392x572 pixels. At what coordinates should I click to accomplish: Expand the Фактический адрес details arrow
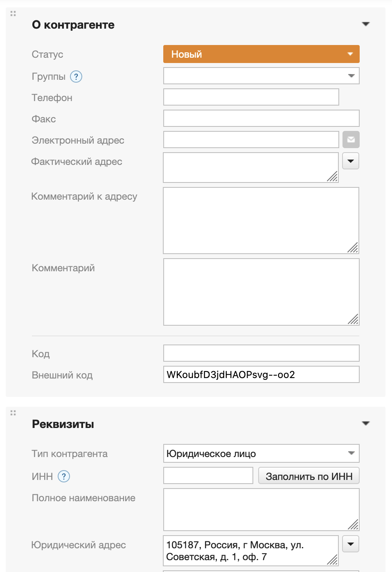(351, 161)
